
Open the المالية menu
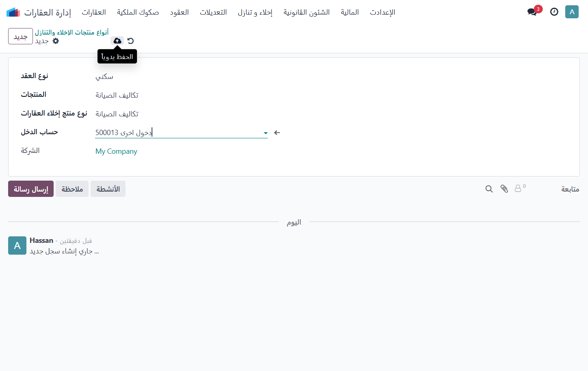pos(350,12)
